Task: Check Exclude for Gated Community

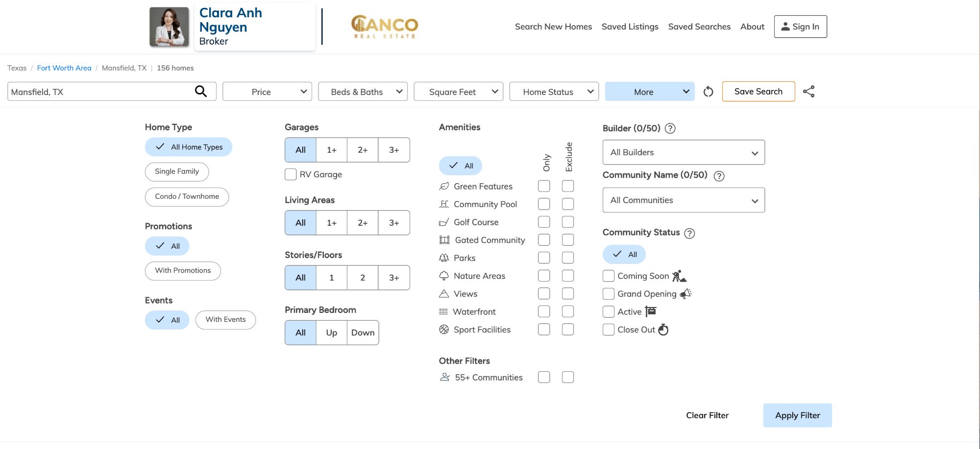Action: 568,240
